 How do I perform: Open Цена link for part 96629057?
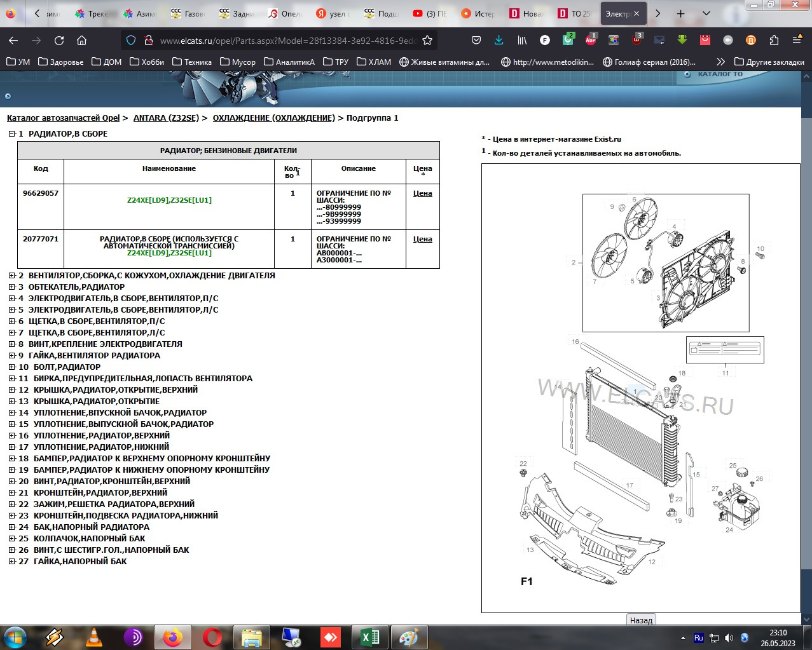422,193
